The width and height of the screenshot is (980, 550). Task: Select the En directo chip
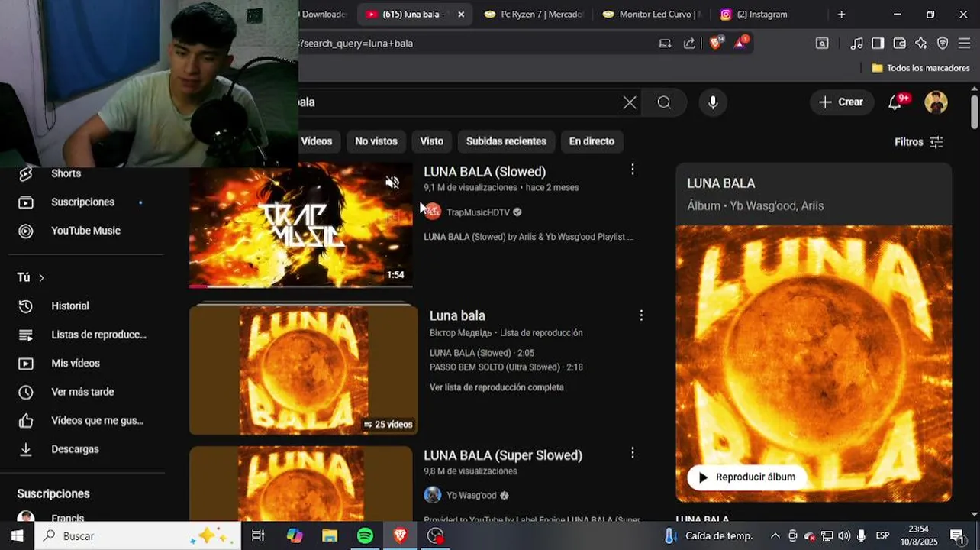pos(592,141)
